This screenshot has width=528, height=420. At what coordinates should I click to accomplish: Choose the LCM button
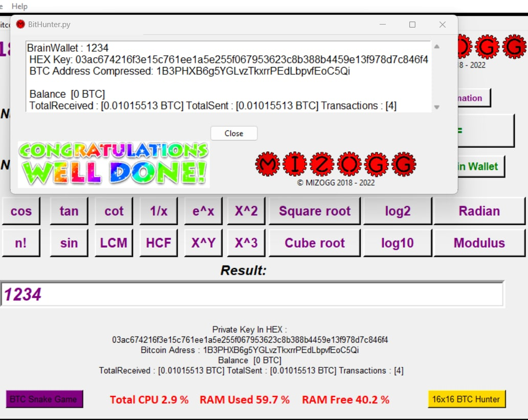(x=114, y=243)
